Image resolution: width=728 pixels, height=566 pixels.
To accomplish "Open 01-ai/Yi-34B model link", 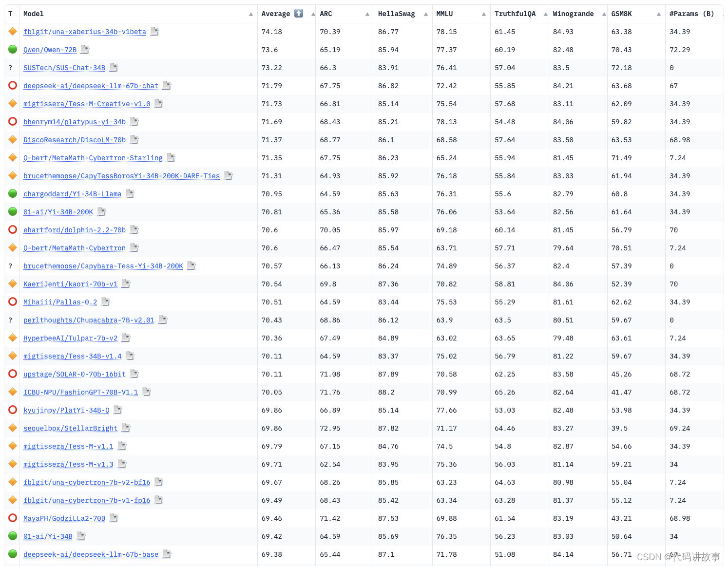I will click(48, 536).
